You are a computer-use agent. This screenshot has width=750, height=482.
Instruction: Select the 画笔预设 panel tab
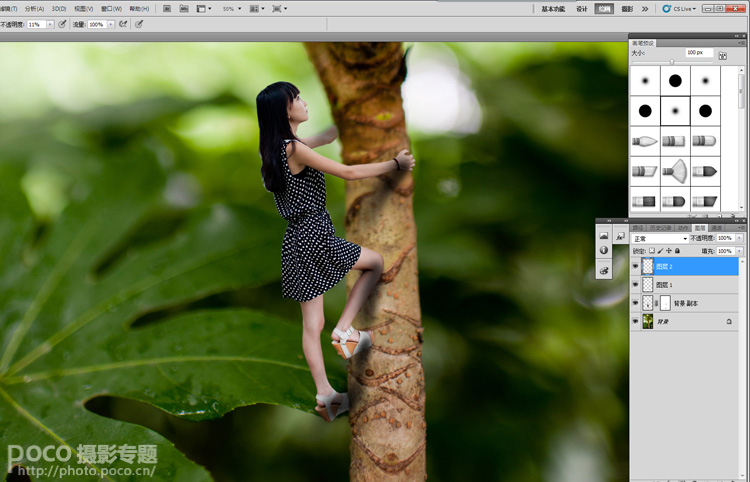(643, 43)
